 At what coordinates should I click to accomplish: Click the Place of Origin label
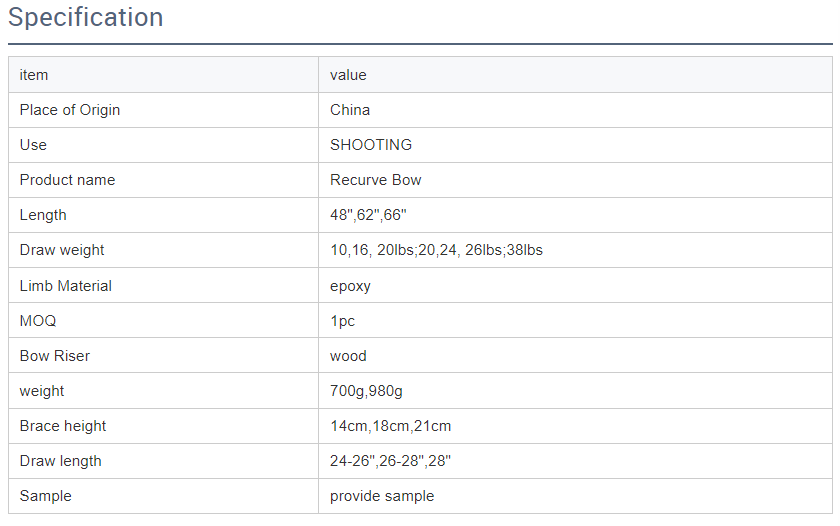click(70, 110)
